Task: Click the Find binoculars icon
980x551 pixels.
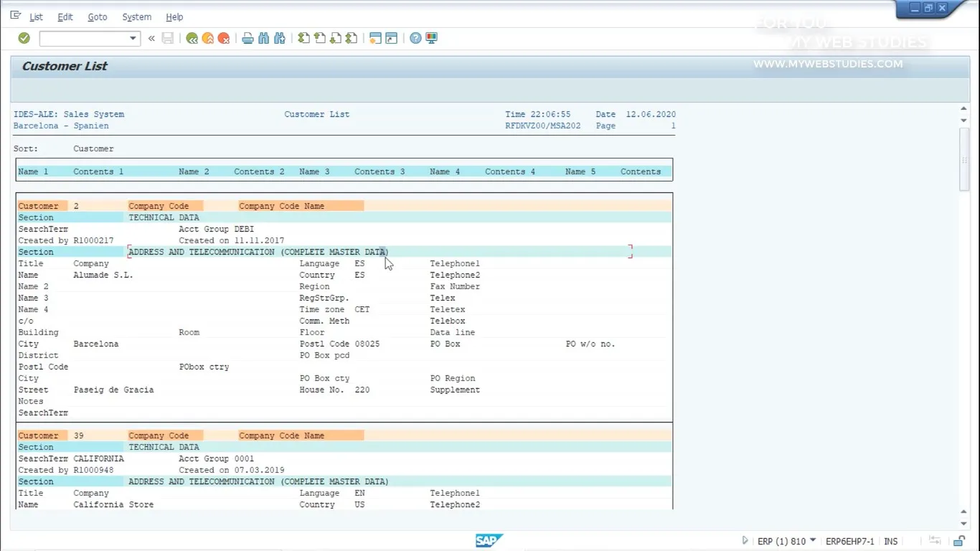Action: [263, 38]
